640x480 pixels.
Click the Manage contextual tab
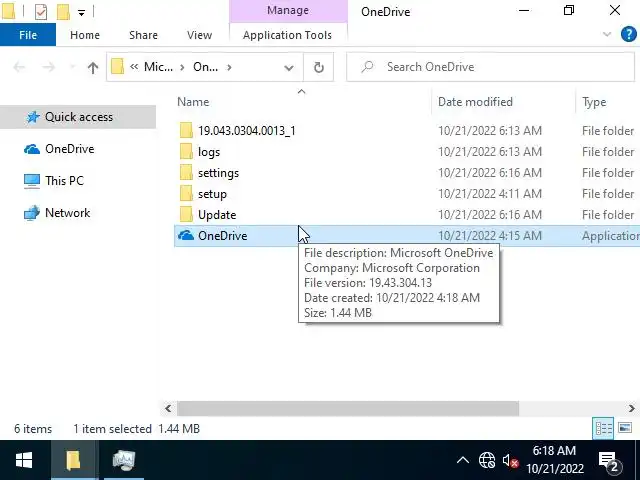point(288,11)
